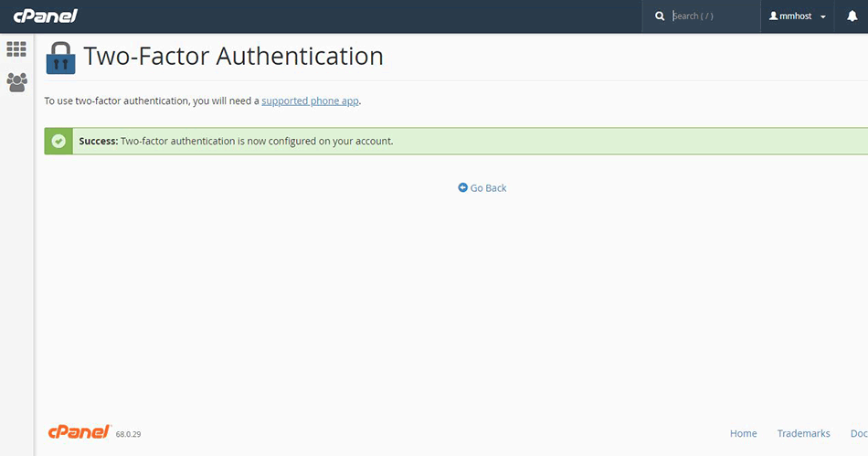
Task: Click the blue padlock icon beside title
Action: (60, 57)
